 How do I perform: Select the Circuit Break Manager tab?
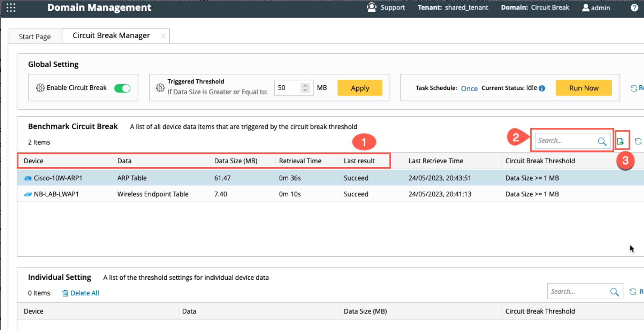click(111, 36)
